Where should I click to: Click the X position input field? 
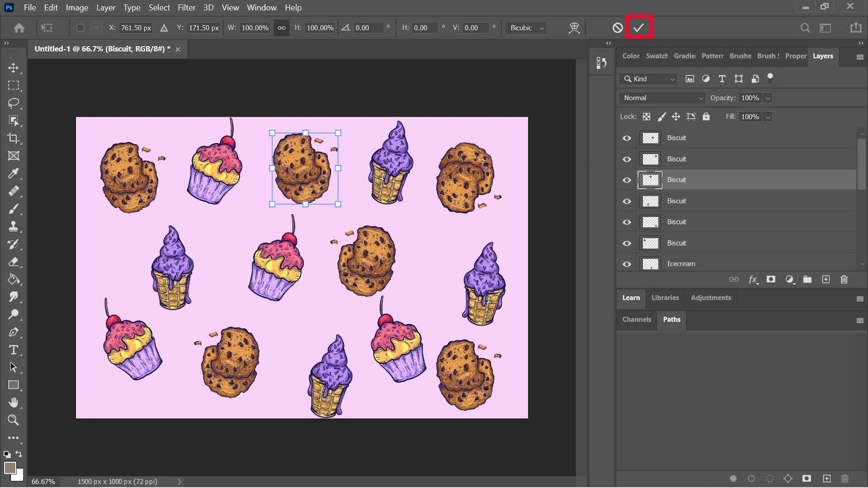[136, 28]
